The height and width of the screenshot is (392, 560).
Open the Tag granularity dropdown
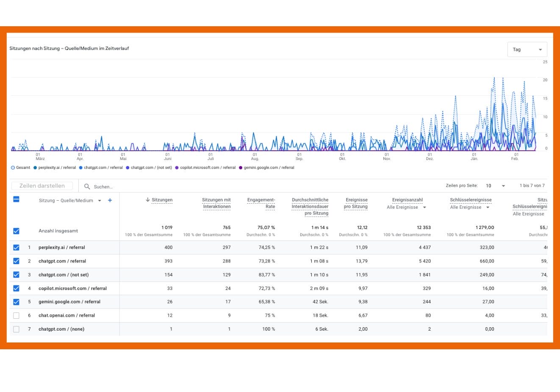[527, 50]
